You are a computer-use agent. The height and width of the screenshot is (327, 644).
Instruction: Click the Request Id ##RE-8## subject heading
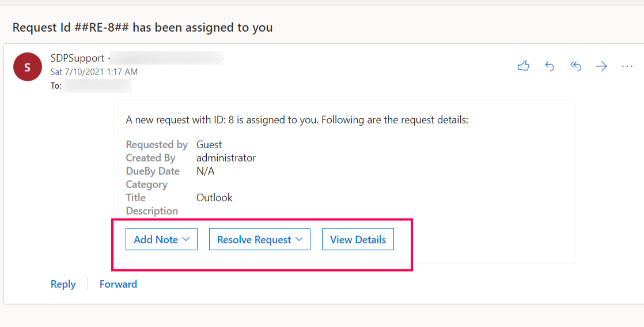point(142,28)
